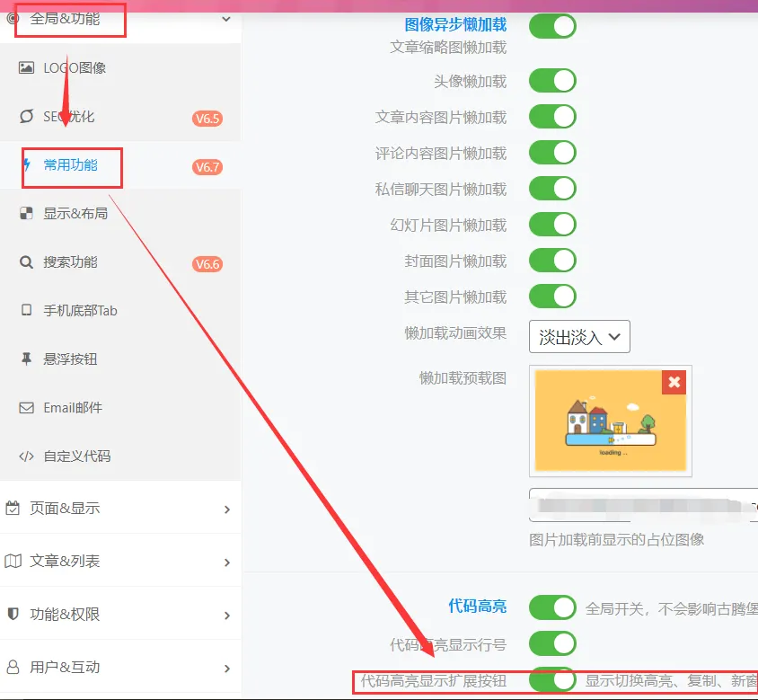Click the target icon beside 全局&功能
Image resolution: width=758 pixels, height=700 pixels.
pos(13,19)
